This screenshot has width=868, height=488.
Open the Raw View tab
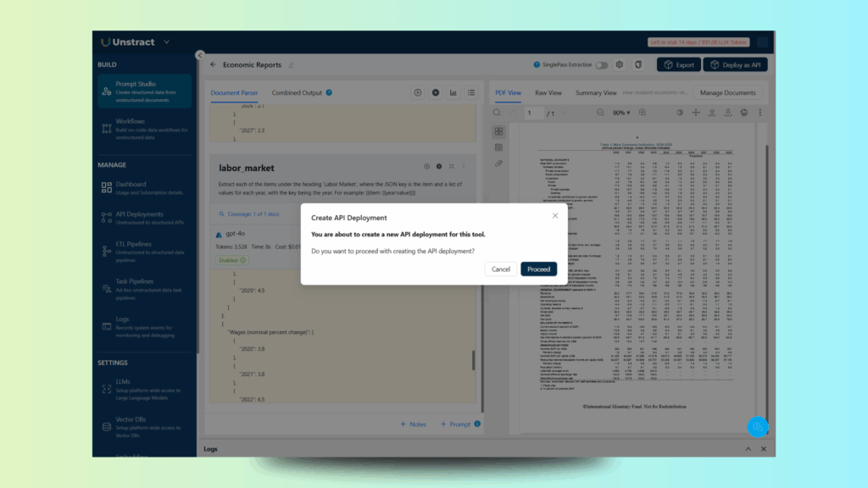pyautogui.click(x=548, y=92)
